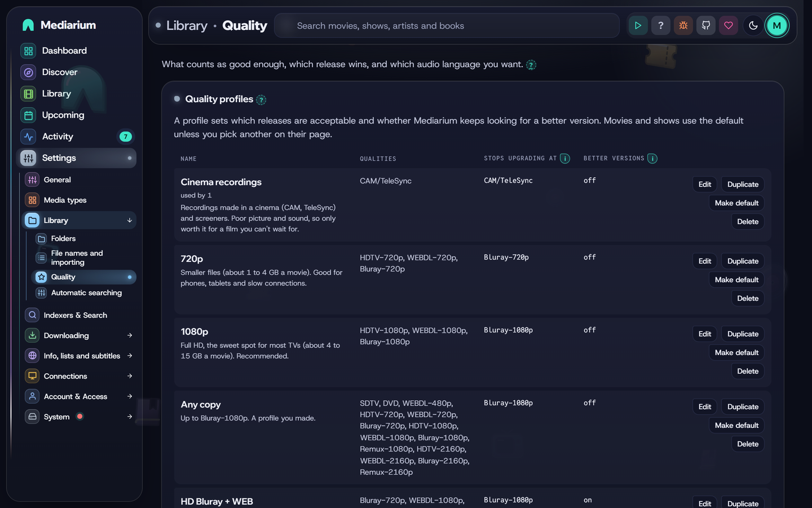Expand the System section arrow
The image size is (812, 508).
tap(130, 417)
